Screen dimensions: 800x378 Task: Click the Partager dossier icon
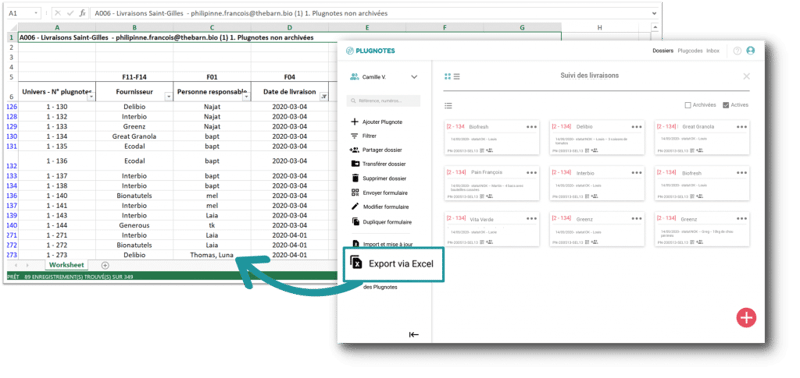point(355,150)
